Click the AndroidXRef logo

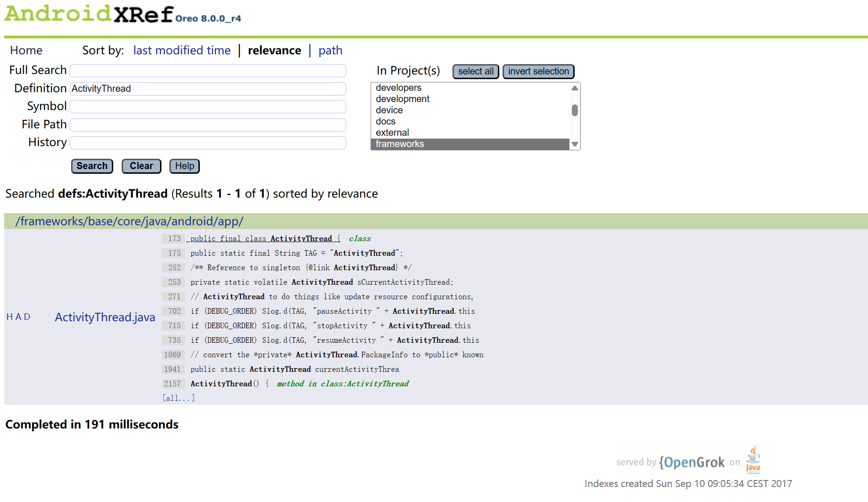89,14
